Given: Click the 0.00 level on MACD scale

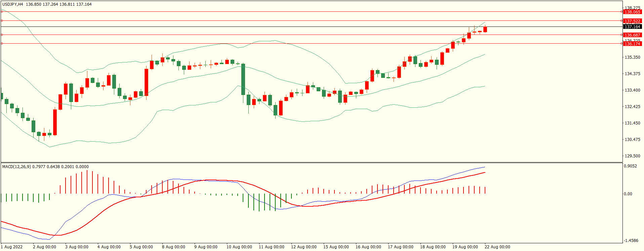Looking at the screenshot, I should 628,194.
